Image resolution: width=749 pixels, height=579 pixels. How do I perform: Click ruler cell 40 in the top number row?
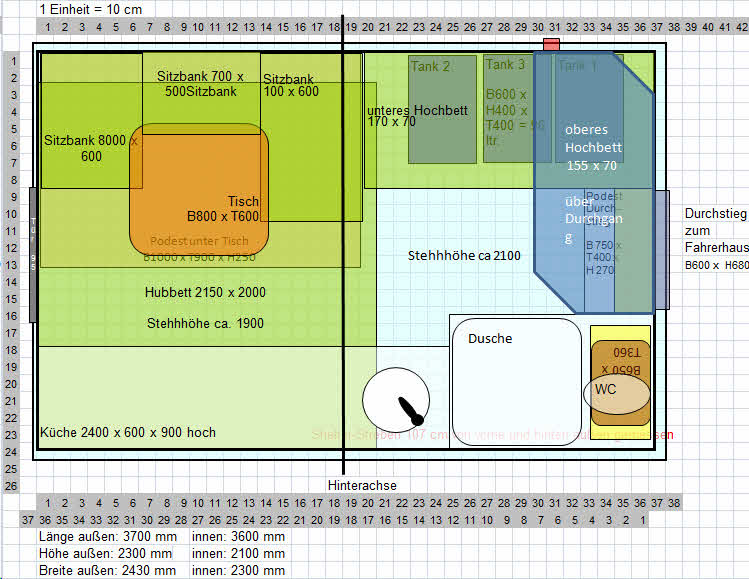(x=708, y=27)
